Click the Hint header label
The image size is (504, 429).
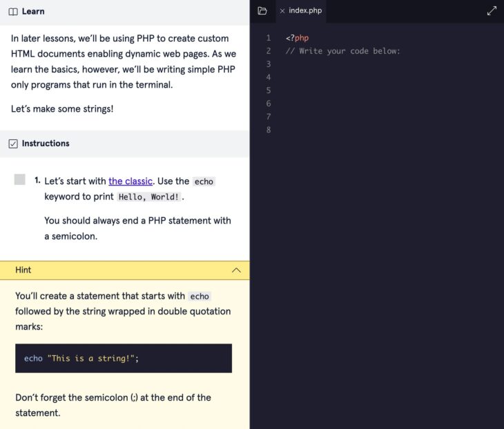(23, 270)
